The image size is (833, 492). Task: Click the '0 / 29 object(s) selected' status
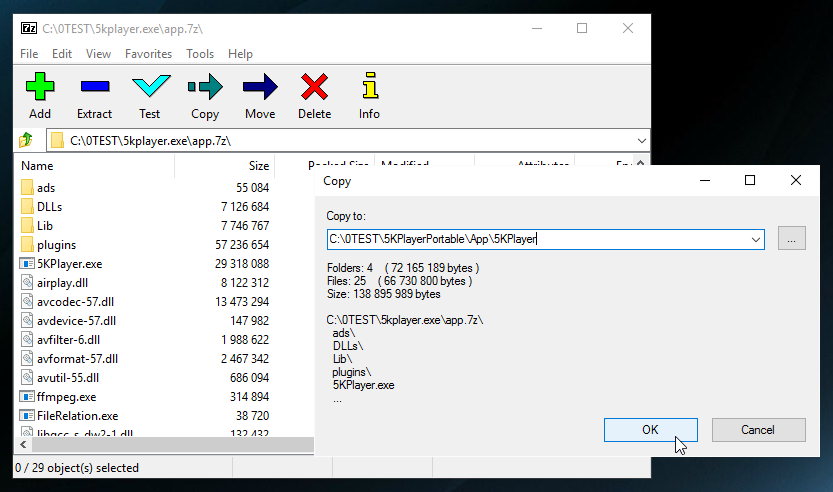[77, 468]
